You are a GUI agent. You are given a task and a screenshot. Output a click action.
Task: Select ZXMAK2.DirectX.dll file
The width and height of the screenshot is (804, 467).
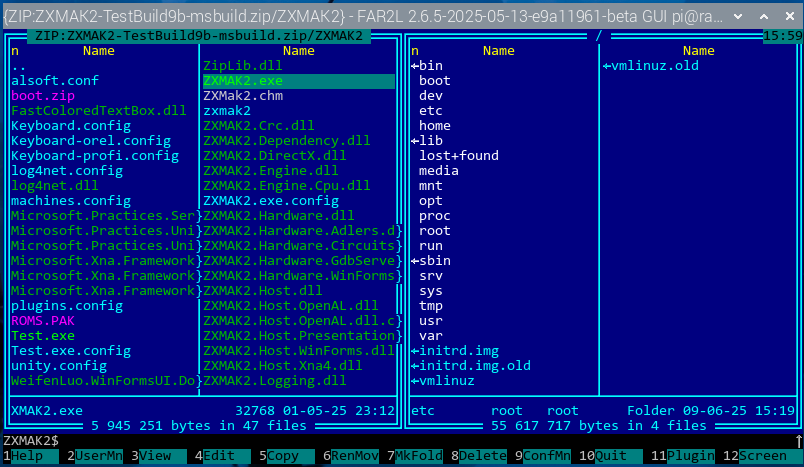(x=275, y=156)
